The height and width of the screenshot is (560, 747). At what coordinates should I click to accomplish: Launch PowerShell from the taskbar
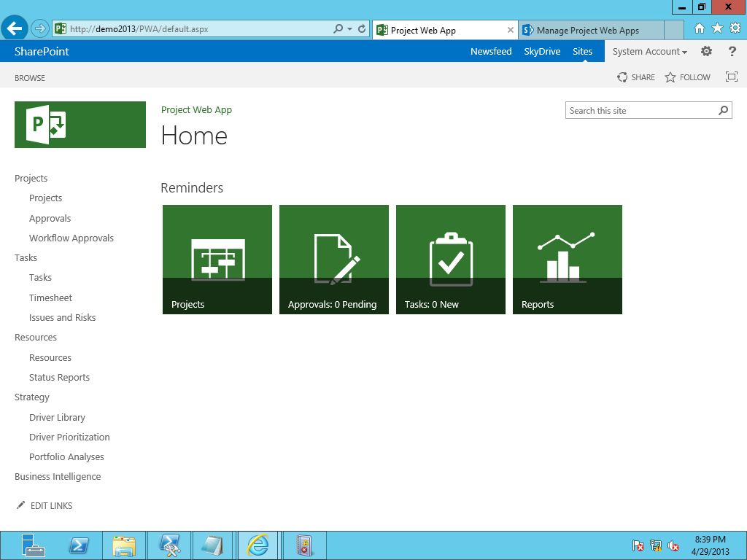79,545
